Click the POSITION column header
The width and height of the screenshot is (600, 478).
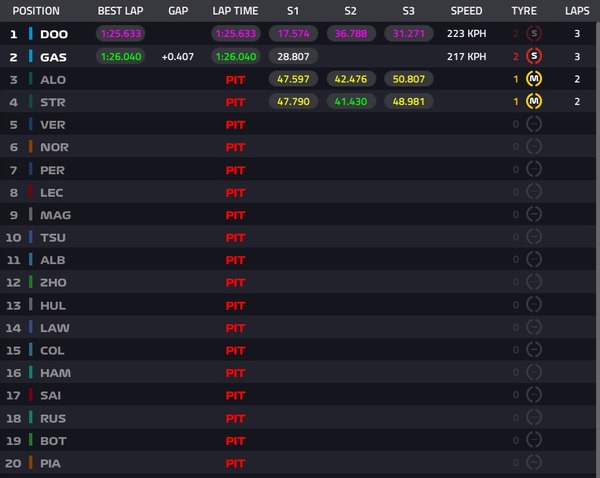pyautogui.click(x=36, y=11)
